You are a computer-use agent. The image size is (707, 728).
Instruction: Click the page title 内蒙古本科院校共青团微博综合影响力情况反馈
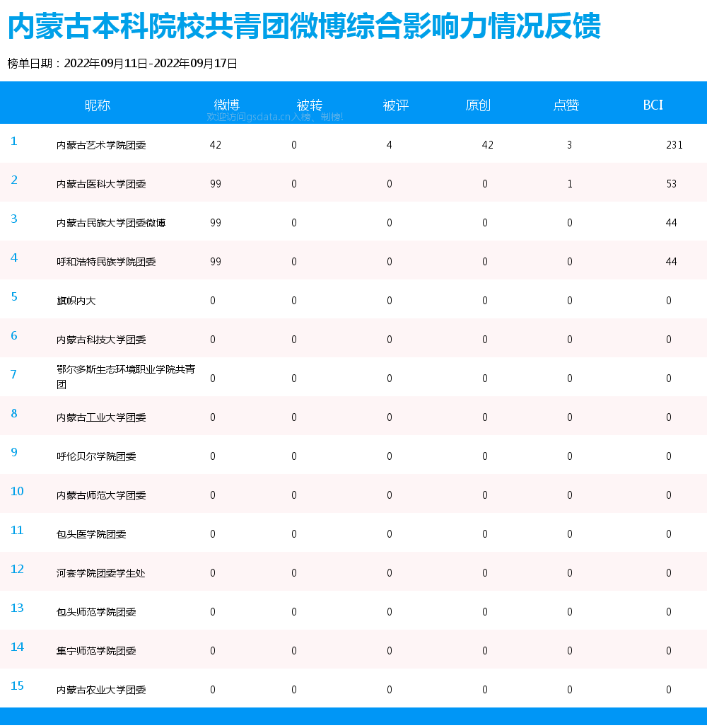click(304, 26)
